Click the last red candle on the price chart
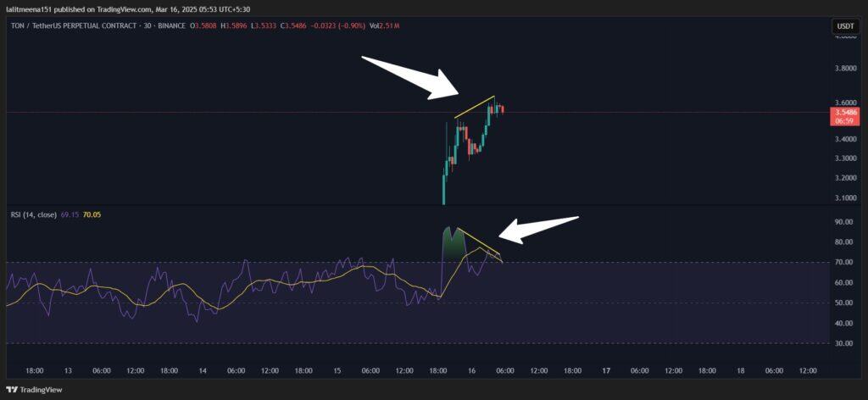868x400 pixels. pos(502,109)
